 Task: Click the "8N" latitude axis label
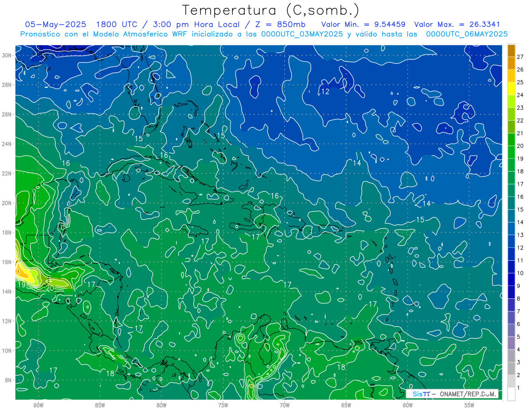coord(9,380)
